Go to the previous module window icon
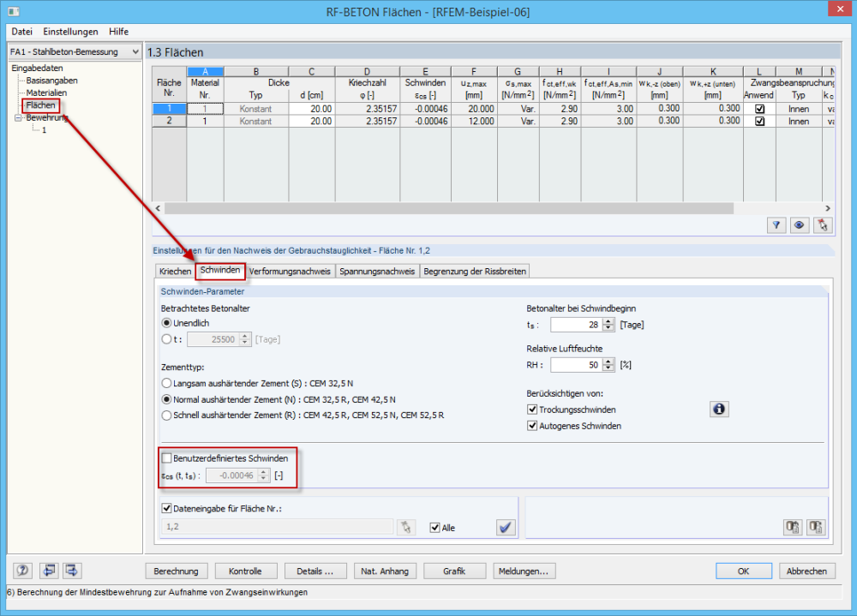 (x=49, y=571)
